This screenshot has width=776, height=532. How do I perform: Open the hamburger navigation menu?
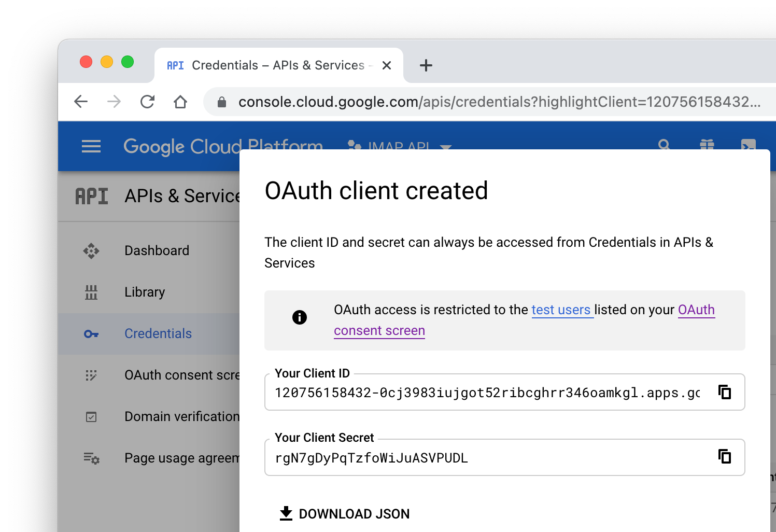point(91,146)
